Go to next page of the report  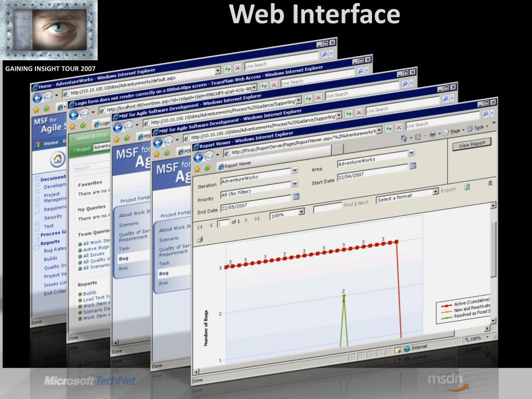pos(246,220)
